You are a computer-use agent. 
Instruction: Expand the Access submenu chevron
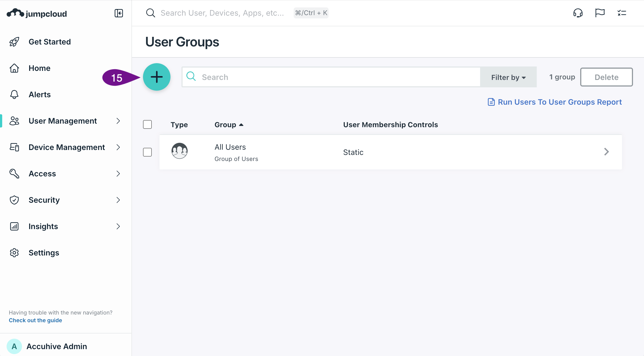pyautogui.click(x=118, y=174)
